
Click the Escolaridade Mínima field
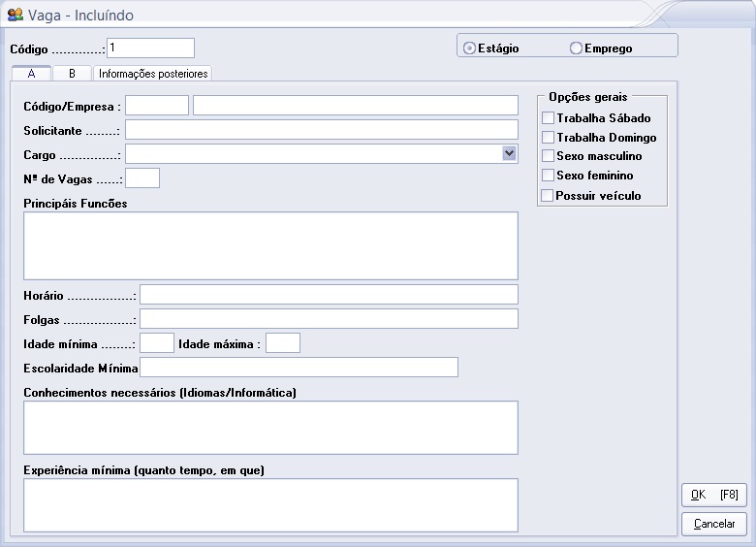299,367
